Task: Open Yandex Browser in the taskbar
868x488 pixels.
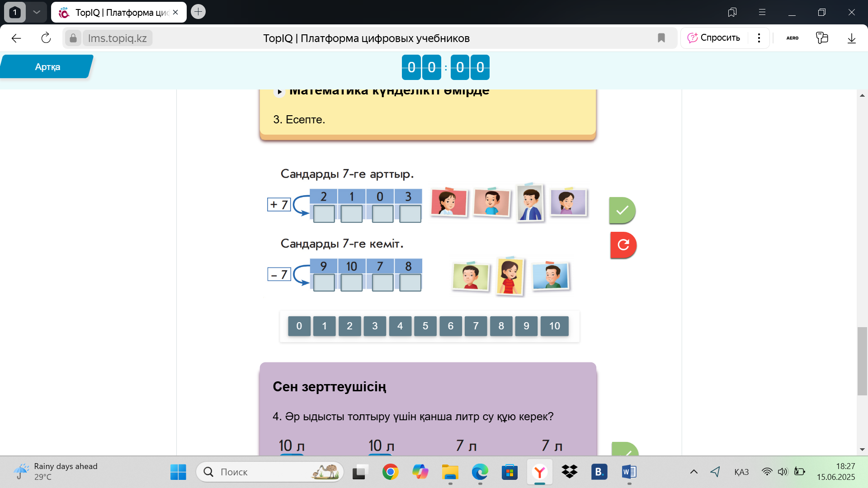Action: coord(539,472)
